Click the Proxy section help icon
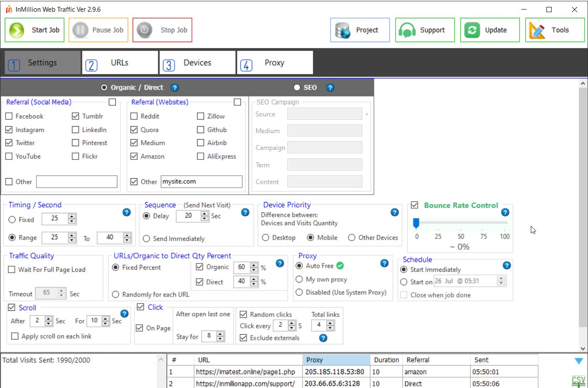This screenshot has height=388, width=588. pos(384,263)
